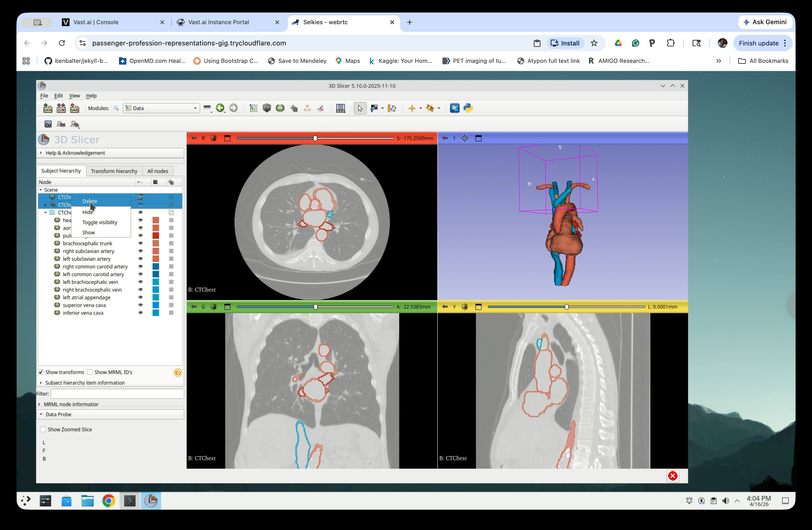Screen dimensions: 812x530
Task: Enable the Show Zoomed Slice checkbox
Action: point(43,429)
